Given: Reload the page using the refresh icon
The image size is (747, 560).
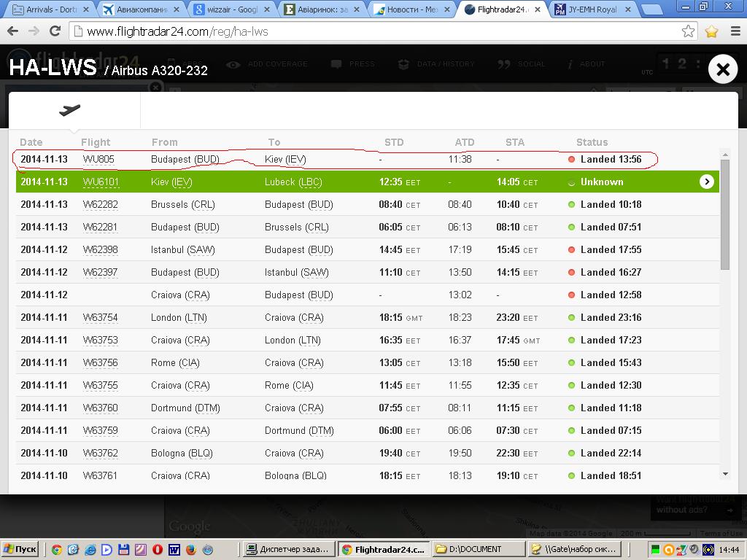Looking at the screenshot, I should click(x=55, y=31).
